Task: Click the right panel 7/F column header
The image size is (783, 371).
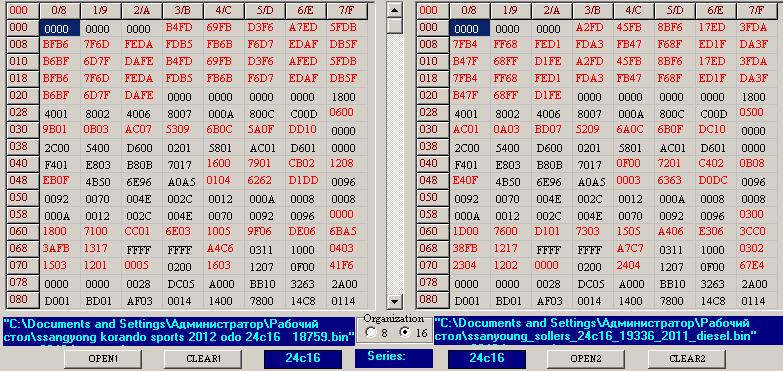Action: 757,10
